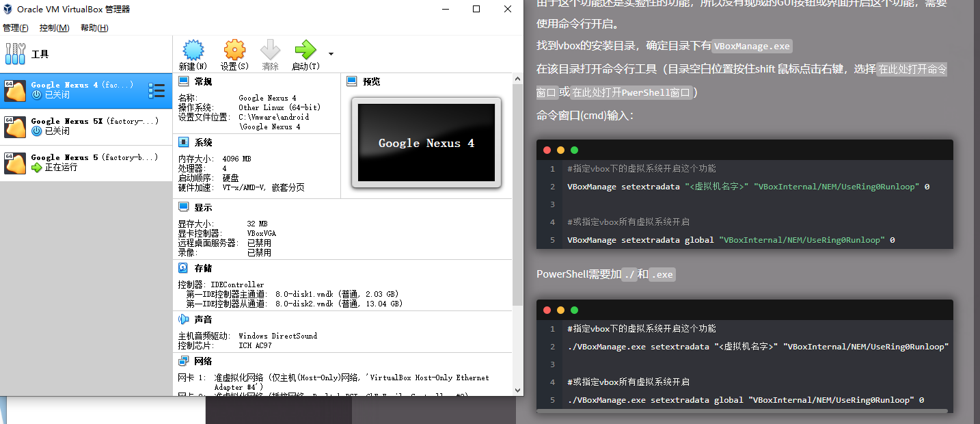Click the Display (显示) monitor icon
Viewport: 980px width, 424px height.
point(183,207)
